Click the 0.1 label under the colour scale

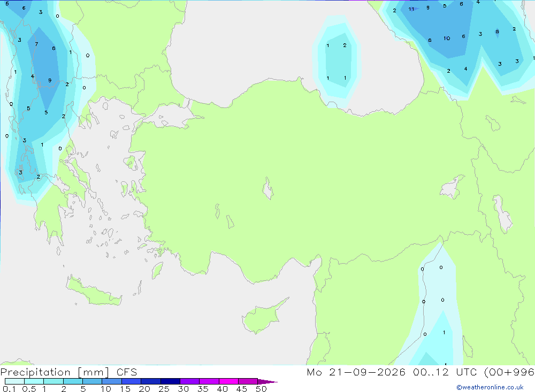coord(9,389)
